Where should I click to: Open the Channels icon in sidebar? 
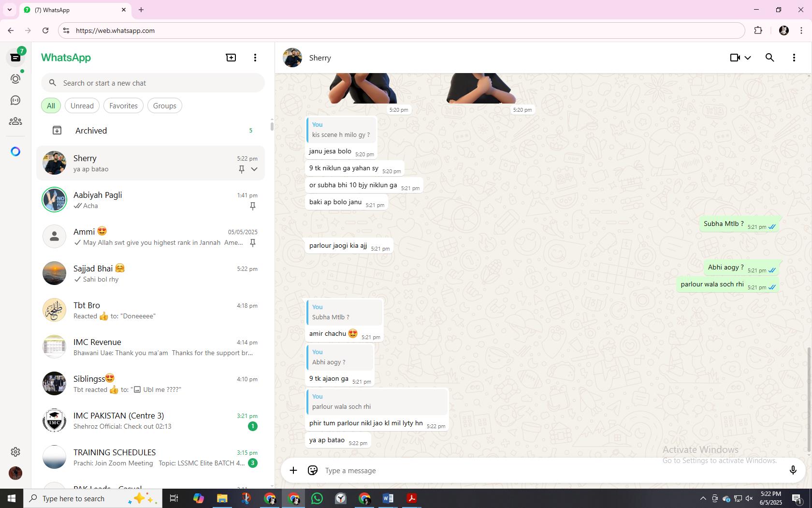15,100
